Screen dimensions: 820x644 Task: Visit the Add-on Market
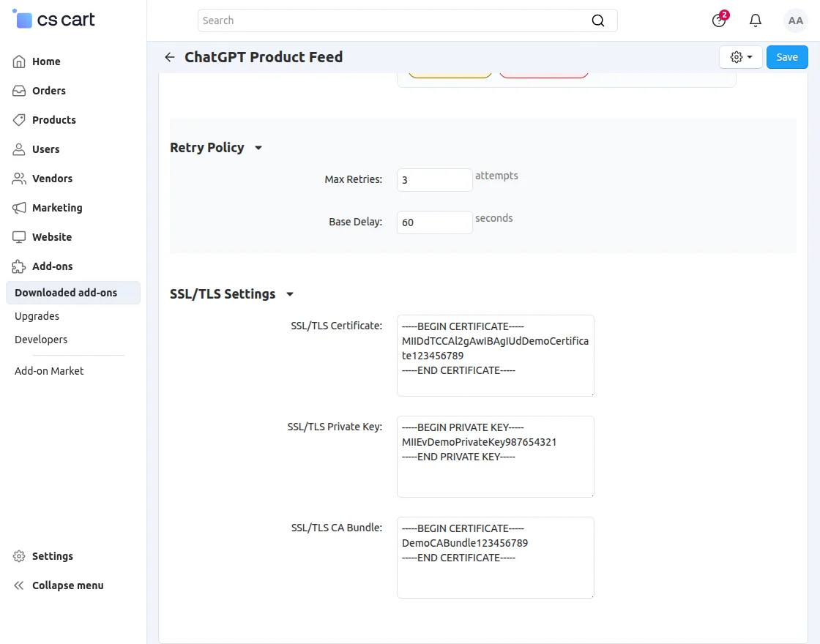49,371
